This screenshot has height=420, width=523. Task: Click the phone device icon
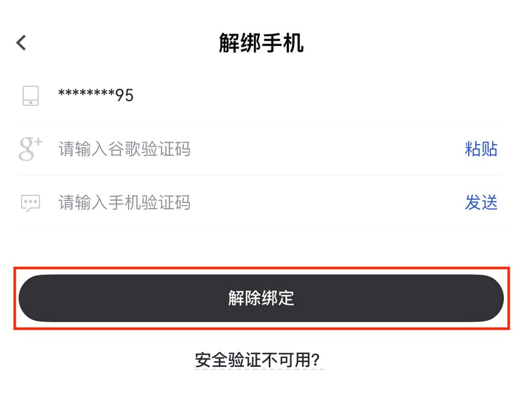tap(31, 96)
